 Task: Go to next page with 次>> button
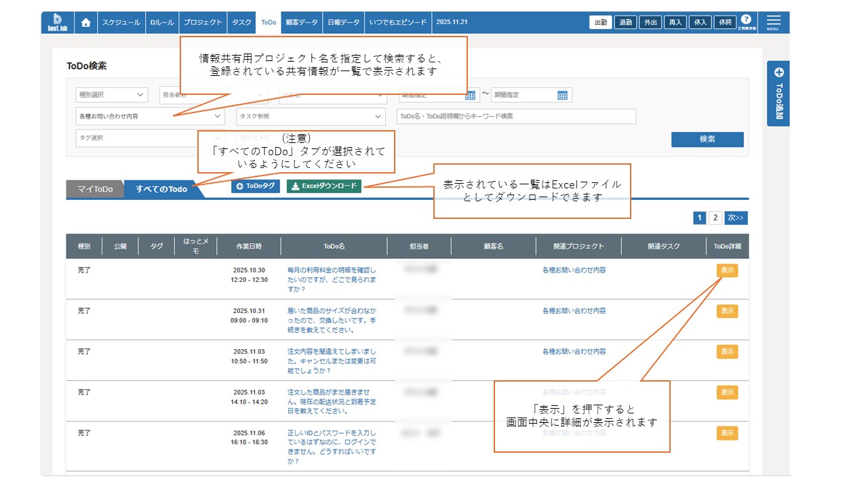click(736, 218)
